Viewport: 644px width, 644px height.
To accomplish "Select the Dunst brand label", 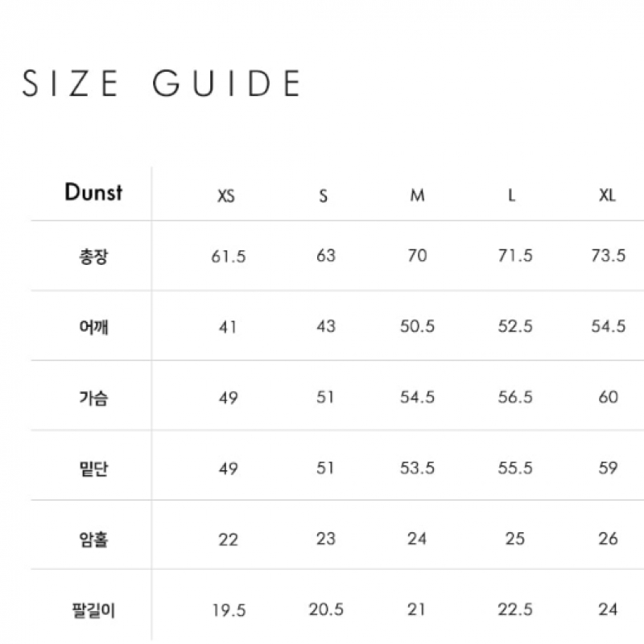I will 93,192.
